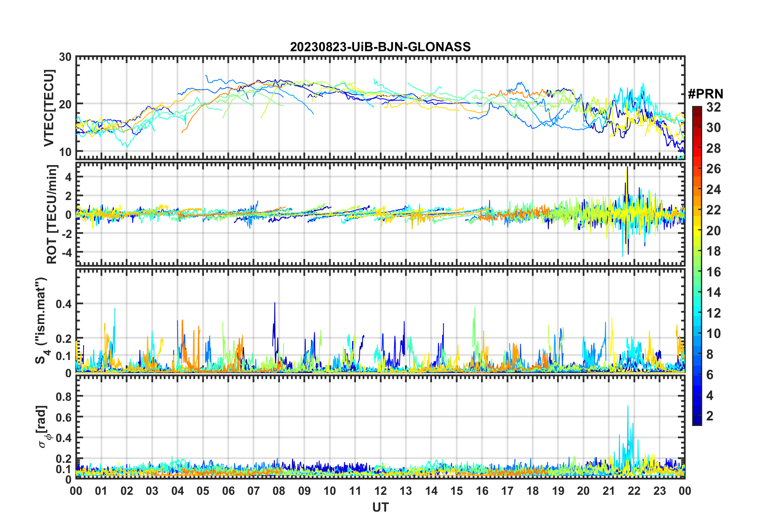The image size is (761, 532).
Task: Select hour "15" on the UT axis
Action: click(457, 491)
